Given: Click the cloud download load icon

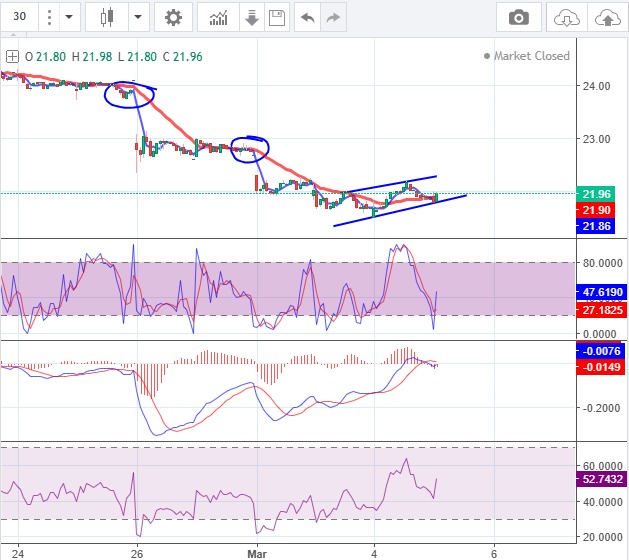Looking at the screenshot, I should click(x=566, y=17).
